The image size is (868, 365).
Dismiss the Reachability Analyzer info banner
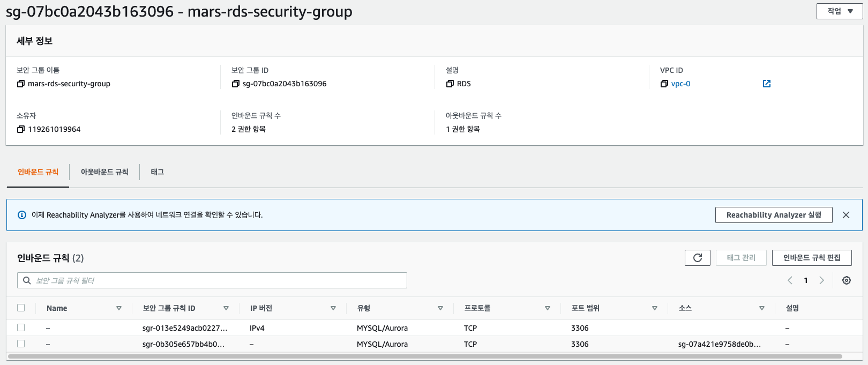click(x=846, y=215)
